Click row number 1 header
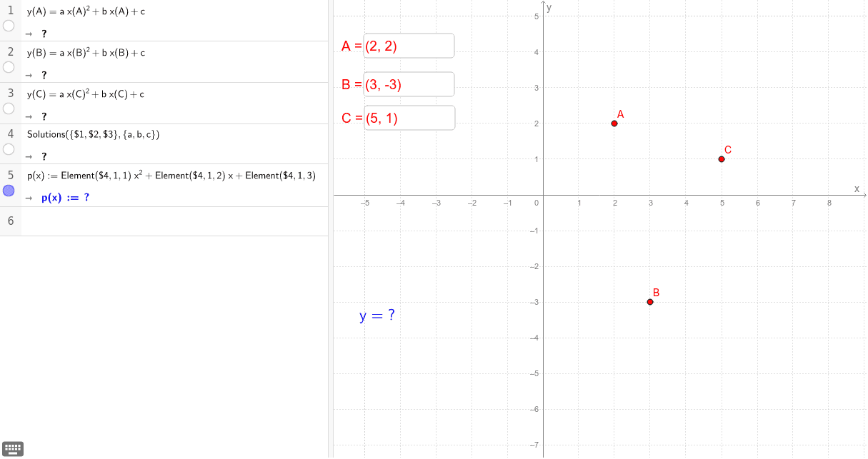The image size is (868, 459). click(x=11, y=11)
